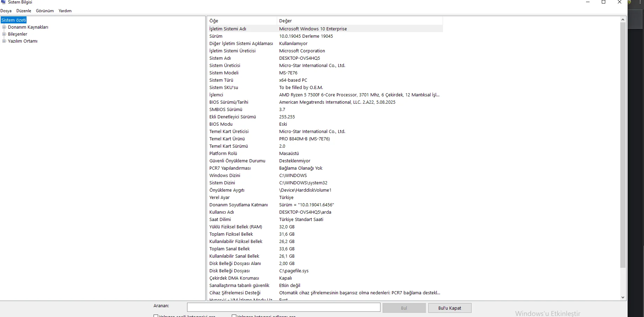Open the Görünüm menu
This screenshot has height=317, width=644.
(x=45, y=11)
